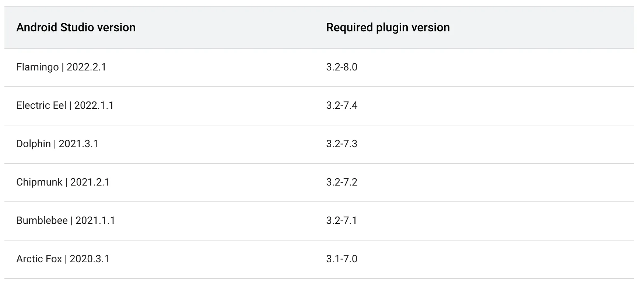The image size is (644, 287).
Task: Select the 3.2-7.3 plugin version cell
Action: click(342, 144)
